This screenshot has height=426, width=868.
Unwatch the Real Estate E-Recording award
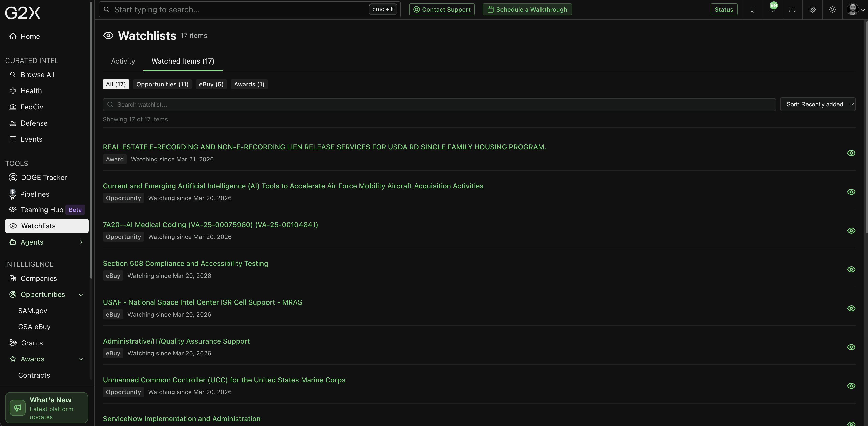click(851, 153)
